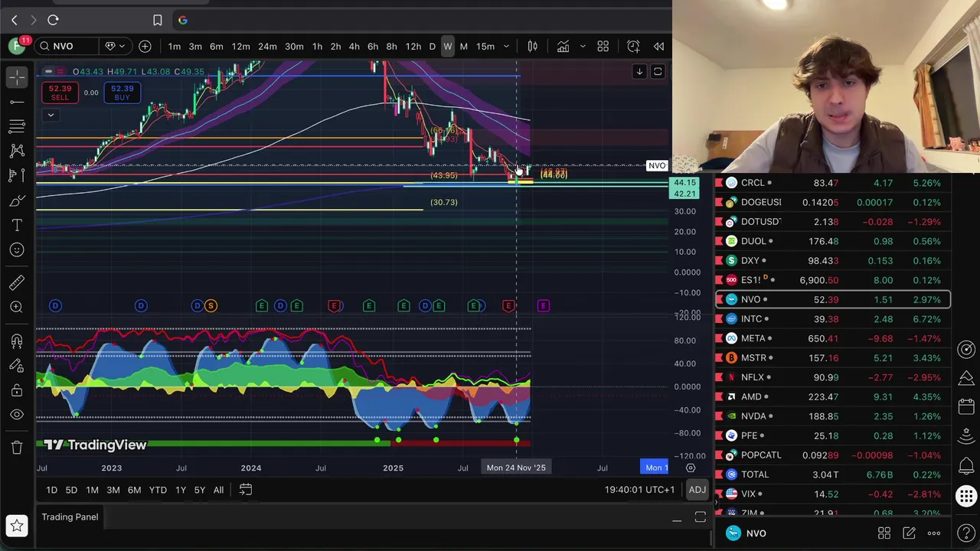980x551 pixels.
Task: Expand the interval list dropdown after 15m
Action: click(x=506, y=47)
